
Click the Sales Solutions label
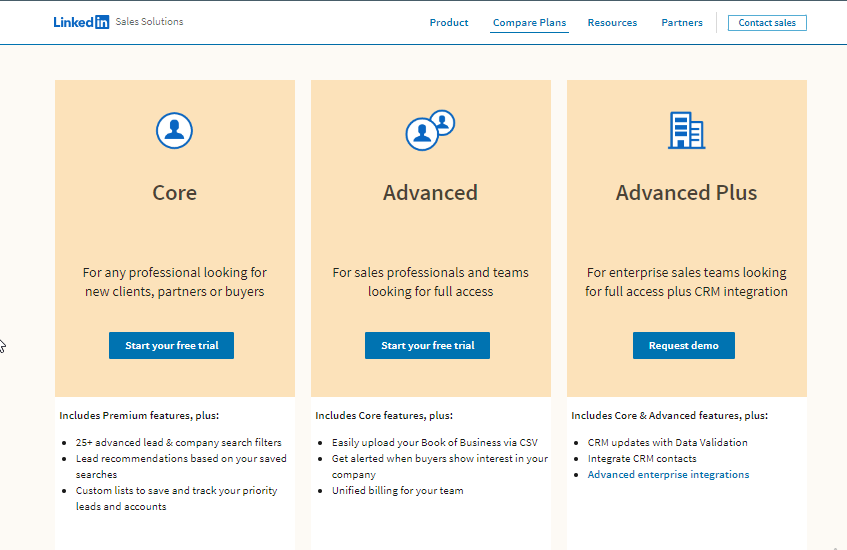[149, 22]
